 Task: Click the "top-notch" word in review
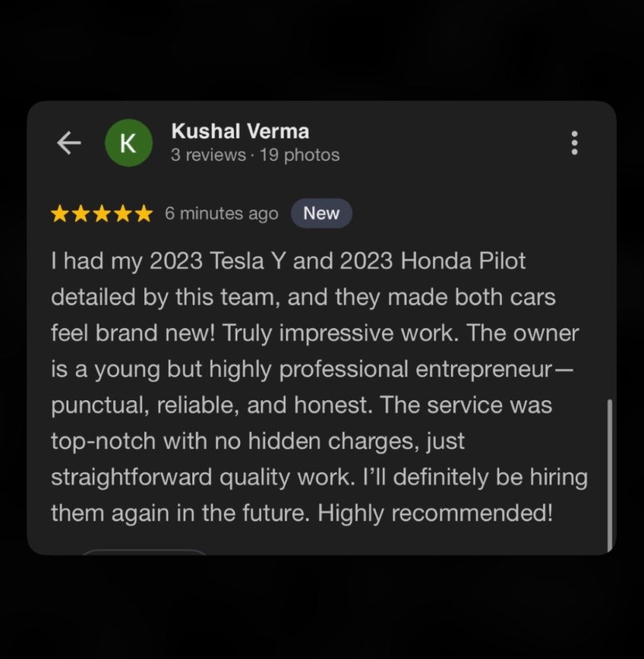pyautogui.click(x=103, y=441)
